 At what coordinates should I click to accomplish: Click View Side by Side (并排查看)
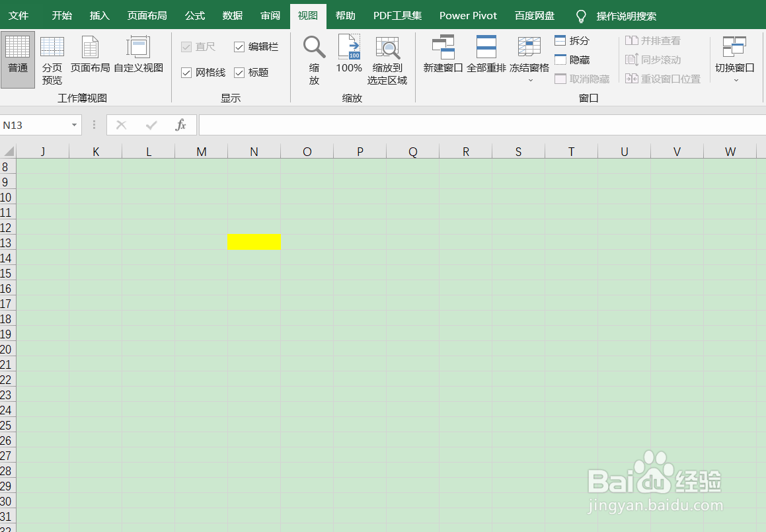(x=653, y=40)
